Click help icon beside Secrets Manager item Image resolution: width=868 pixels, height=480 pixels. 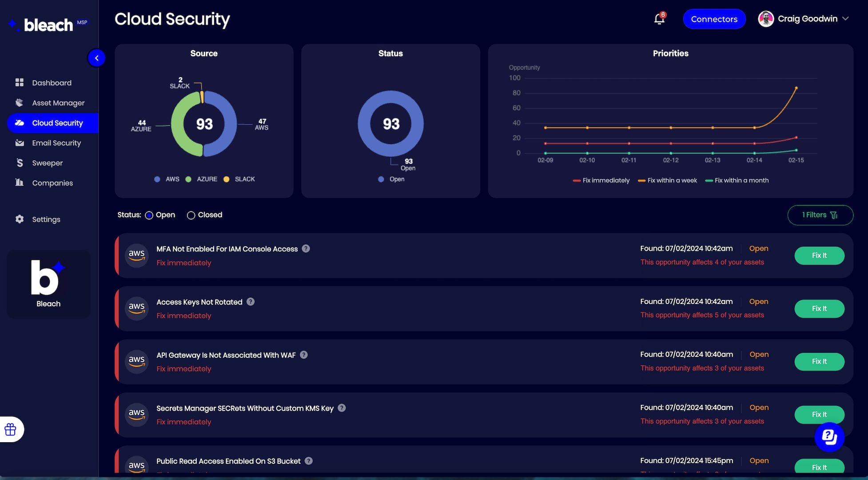tap(342, 408)
